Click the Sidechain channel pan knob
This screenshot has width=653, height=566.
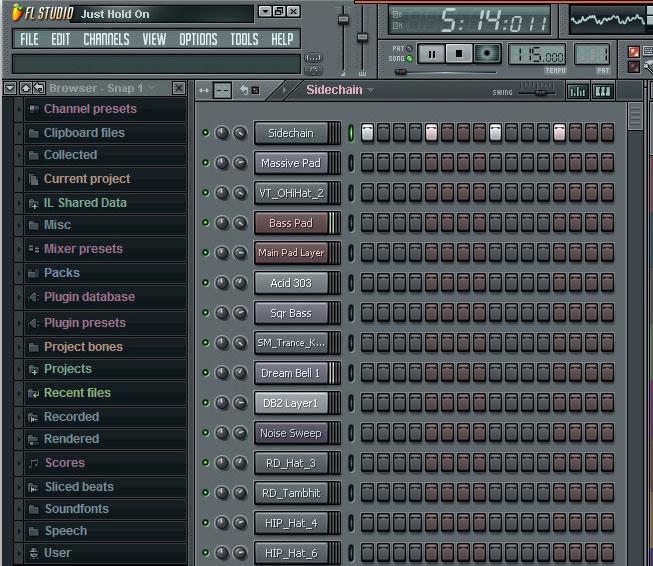click(222, 133)
